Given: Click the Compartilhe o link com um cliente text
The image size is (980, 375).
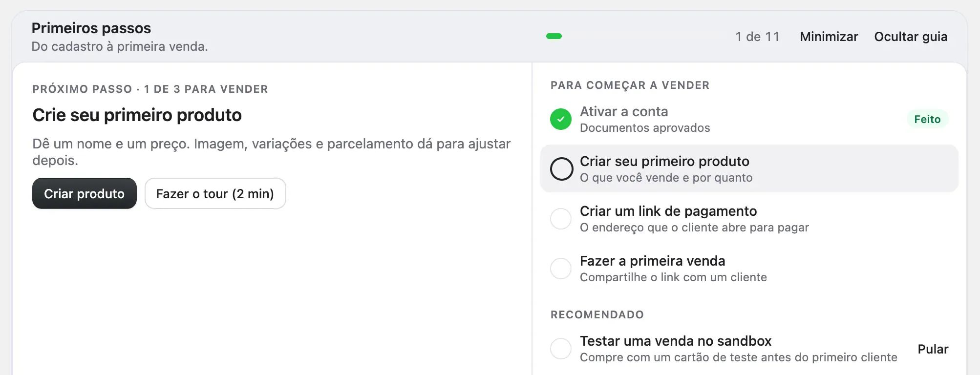Looking at the screenshot, I should (673, 277).
